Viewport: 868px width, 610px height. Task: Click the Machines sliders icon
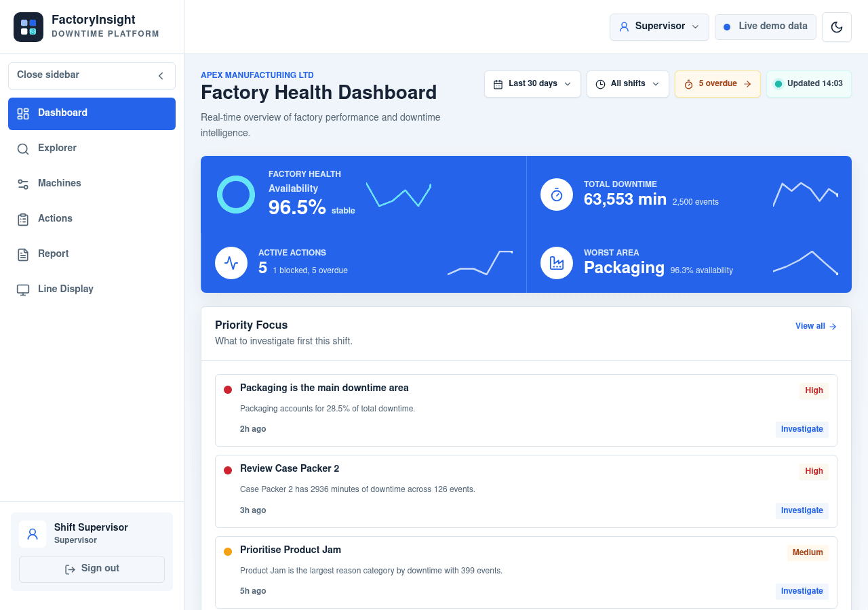tap(23, 184)
